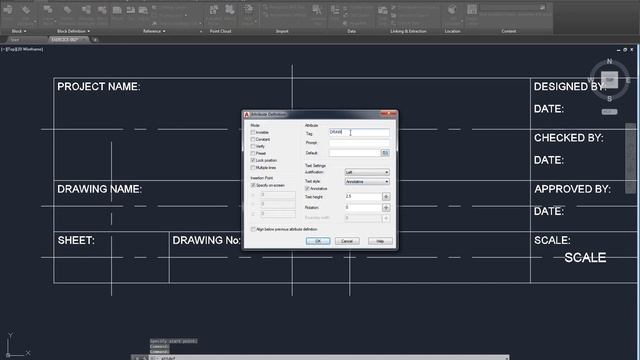The width and height of the screenshot is (640, 360).
Task: Click the Content search field
Action: 513,7
